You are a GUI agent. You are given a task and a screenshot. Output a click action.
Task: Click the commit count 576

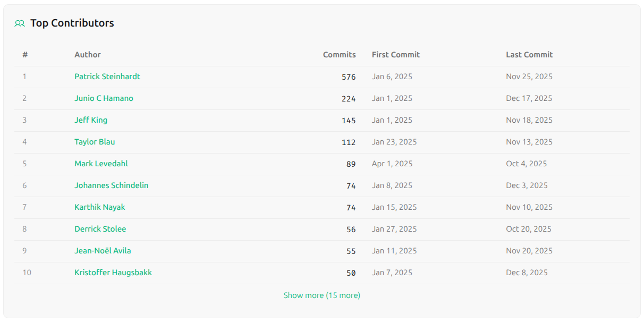click(348, 76)
